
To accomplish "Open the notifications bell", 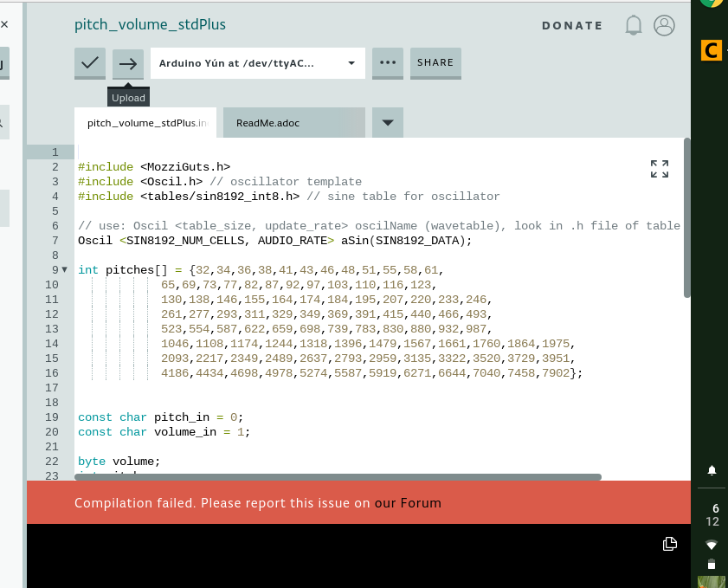I will click(x=633, y=25).
